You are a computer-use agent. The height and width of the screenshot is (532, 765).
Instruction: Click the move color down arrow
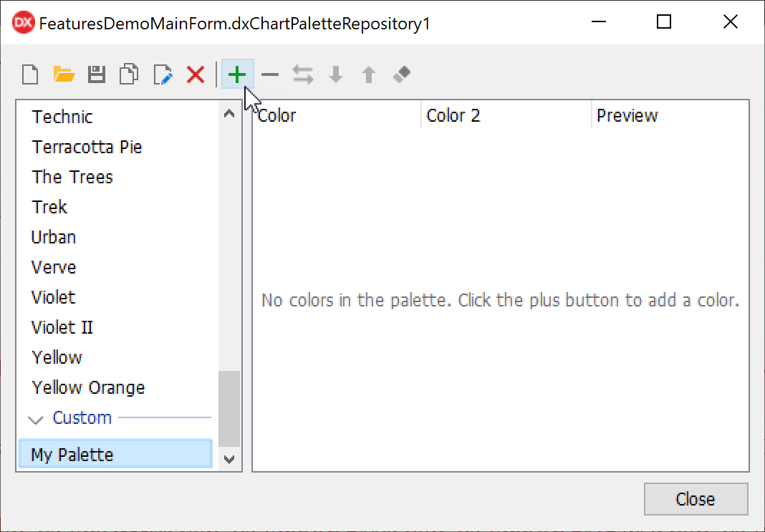[x=335, y=74]
